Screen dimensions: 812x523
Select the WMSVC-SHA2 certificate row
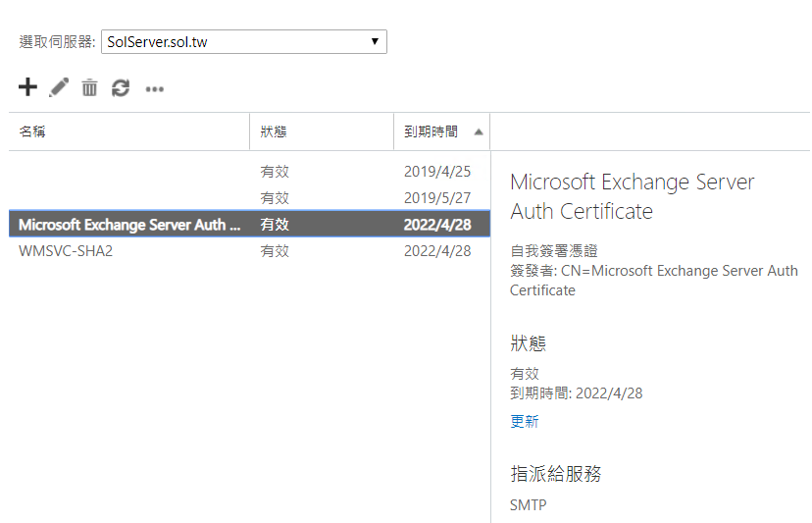(x=250, y=251)
